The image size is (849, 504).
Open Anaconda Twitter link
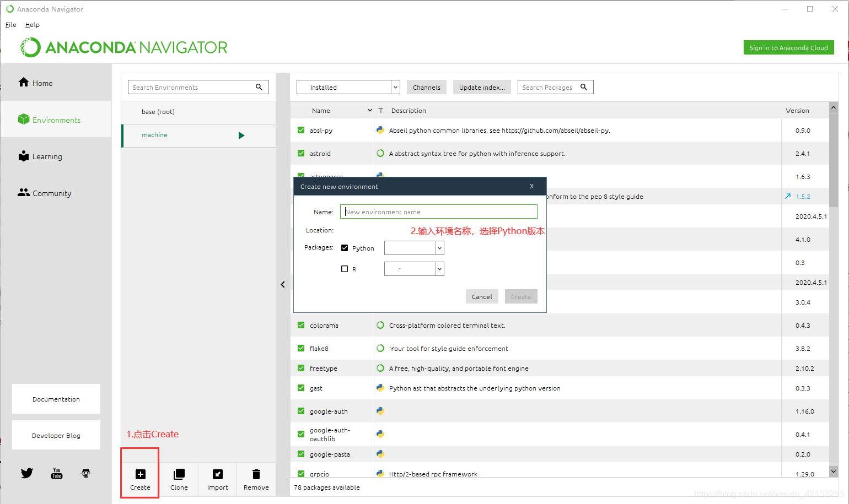tap(27, 473)
